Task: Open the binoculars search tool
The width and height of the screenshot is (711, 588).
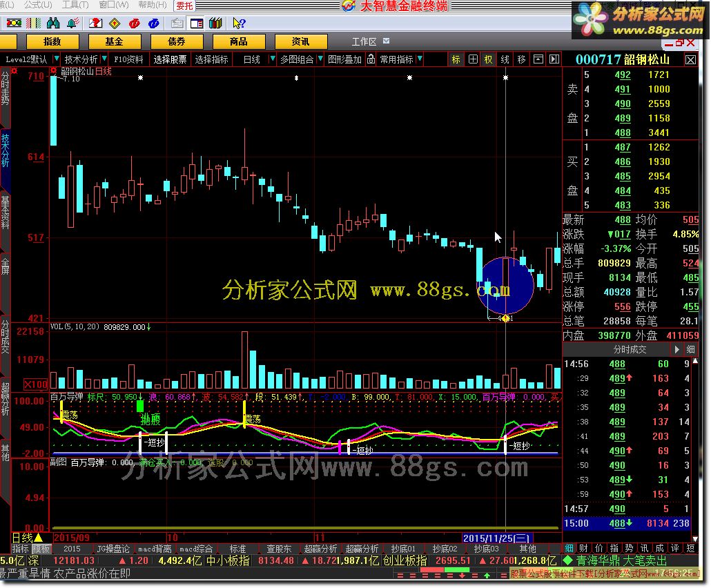Action: point(53,23)
